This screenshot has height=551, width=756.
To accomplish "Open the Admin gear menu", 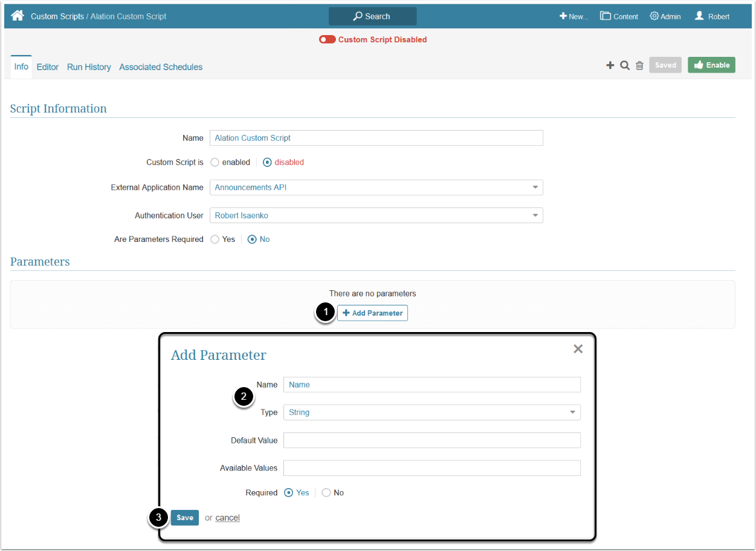I will 665,16.
